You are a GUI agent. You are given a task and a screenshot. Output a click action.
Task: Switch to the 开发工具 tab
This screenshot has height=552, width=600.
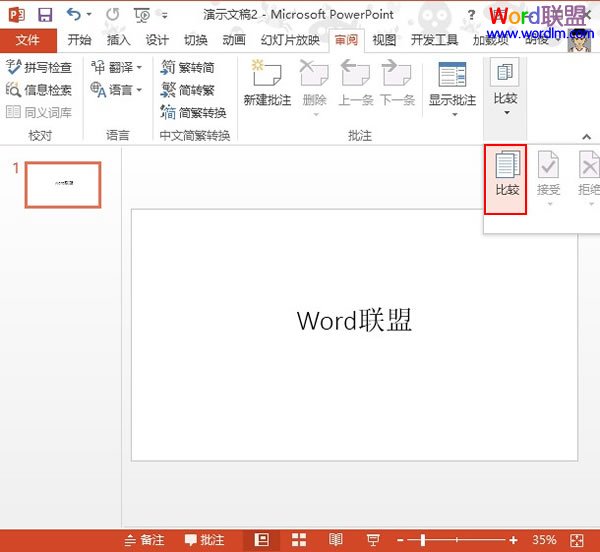point(434,40)
